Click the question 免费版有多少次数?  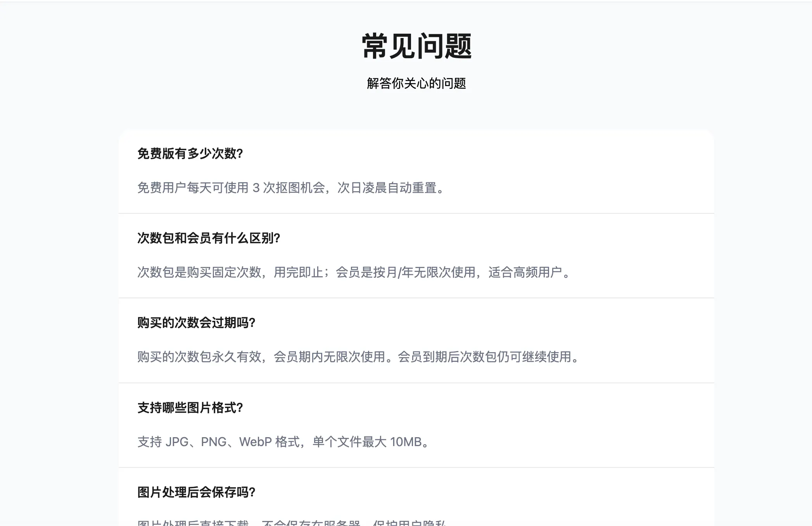pyautogui.click(x=190, y=154)
